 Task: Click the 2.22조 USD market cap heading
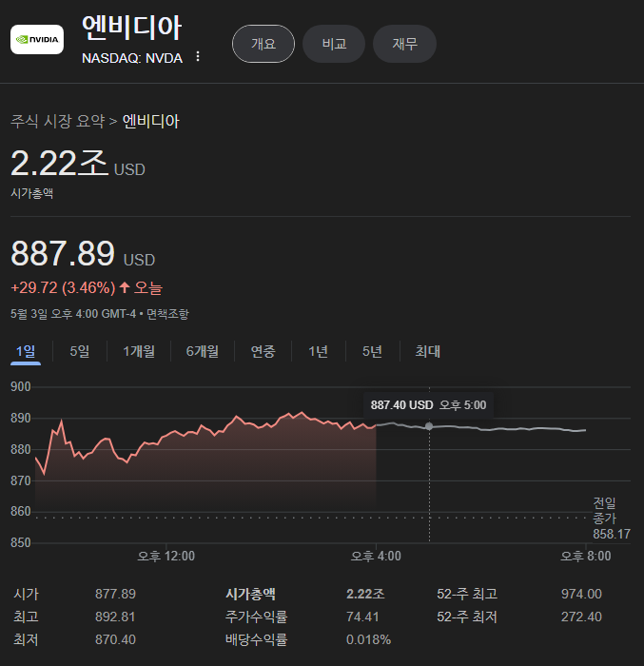tap(78, 163)
